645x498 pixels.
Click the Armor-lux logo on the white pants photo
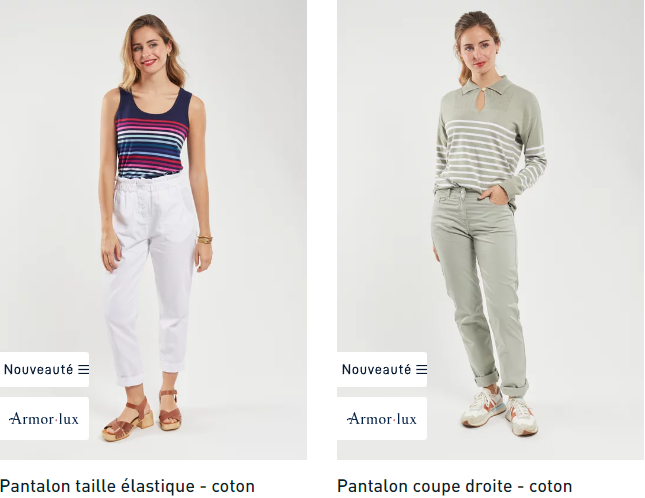pyautogui.click(x=44, y=419)
